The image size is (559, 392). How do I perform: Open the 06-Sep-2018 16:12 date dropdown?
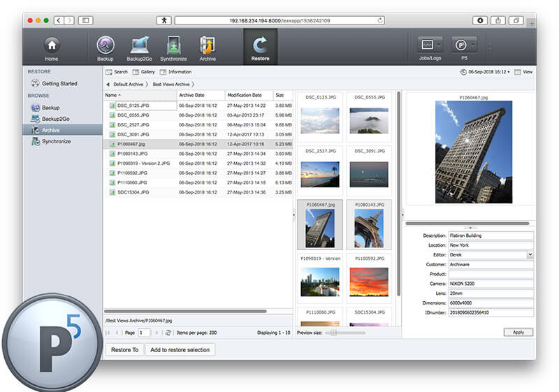tap(485, 72)
